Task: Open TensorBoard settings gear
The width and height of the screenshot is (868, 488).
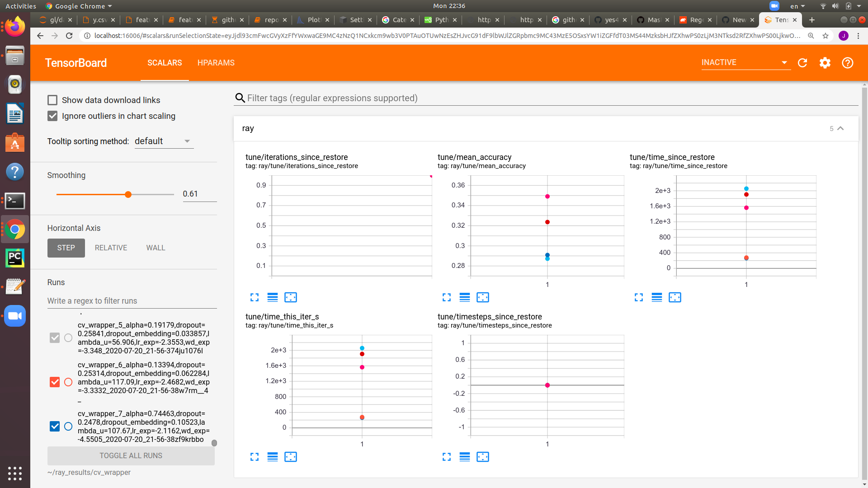Action: (825, 63)
